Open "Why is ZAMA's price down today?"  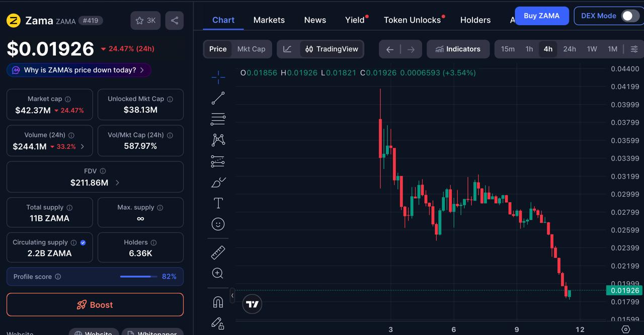pyautogui.click(x=79, y=70)
